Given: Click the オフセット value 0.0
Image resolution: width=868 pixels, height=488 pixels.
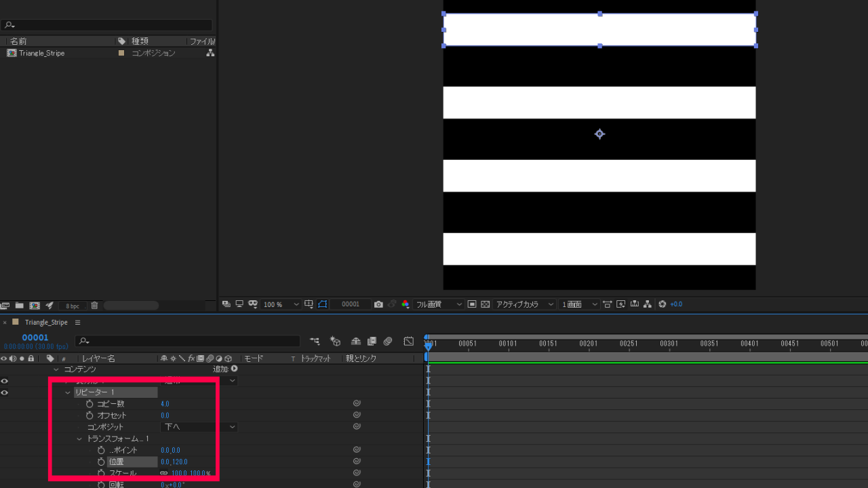Looking at the screenshot, I should pyautogui.click(x=165, y=415).
